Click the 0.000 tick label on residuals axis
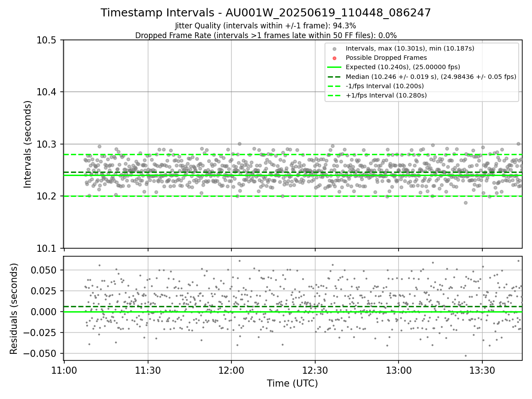This screenshot has width=532, height=399. tap(44, 312)
